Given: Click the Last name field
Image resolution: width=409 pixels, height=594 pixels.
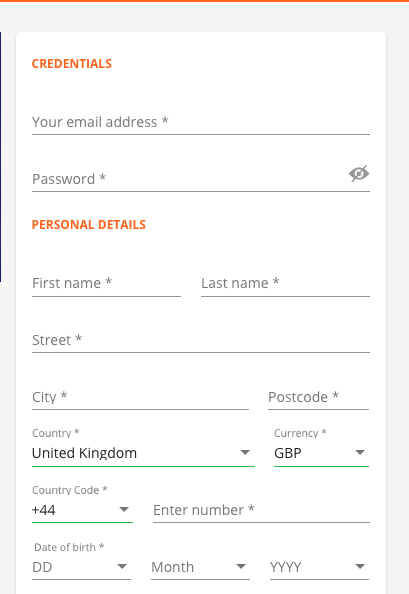Looking at the screenshot, I should pos(285,283).
